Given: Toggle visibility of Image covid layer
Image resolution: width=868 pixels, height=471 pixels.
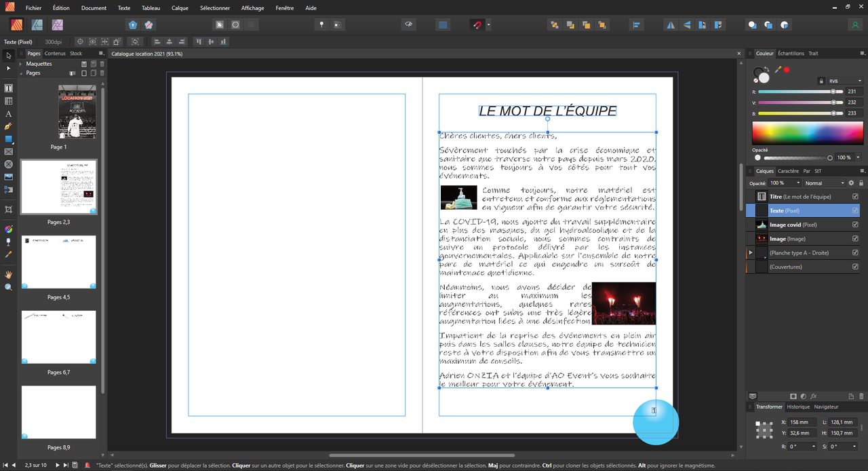Looking at the screenshot, I should coord(855,225).
